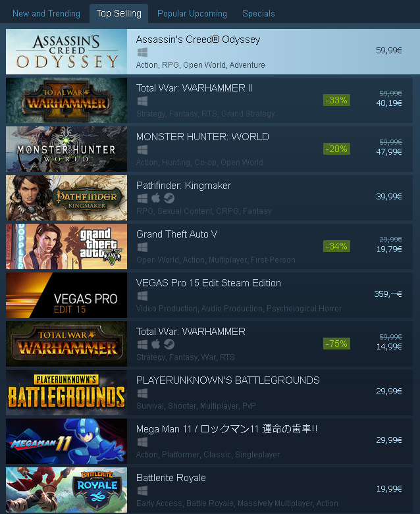
Task: Click the VEGAS Pro Edit 15 thumbnail
Action: pyautogui.click(x=66, y=295)
